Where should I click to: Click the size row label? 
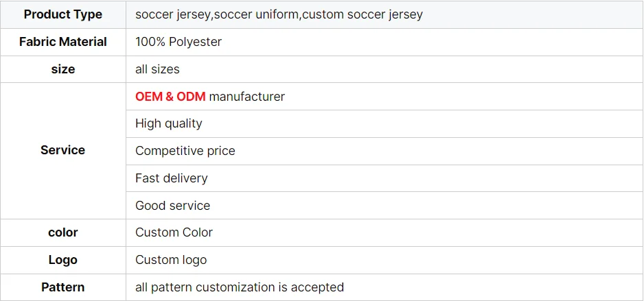click(x=62, y=69)
